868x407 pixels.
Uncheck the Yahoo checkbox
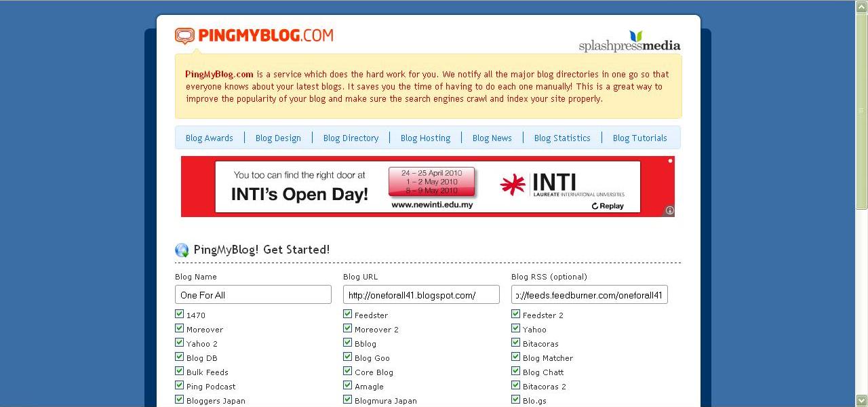(515, 328)
